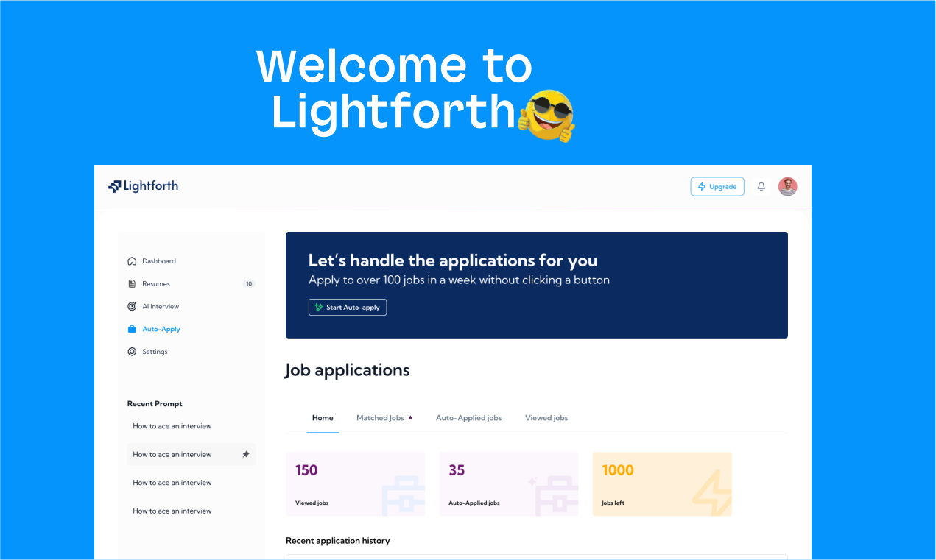The height and width of the screenshot is (560, 936).
Task: Open the 35 Auto-Applied jobs card
Action: 509,484
